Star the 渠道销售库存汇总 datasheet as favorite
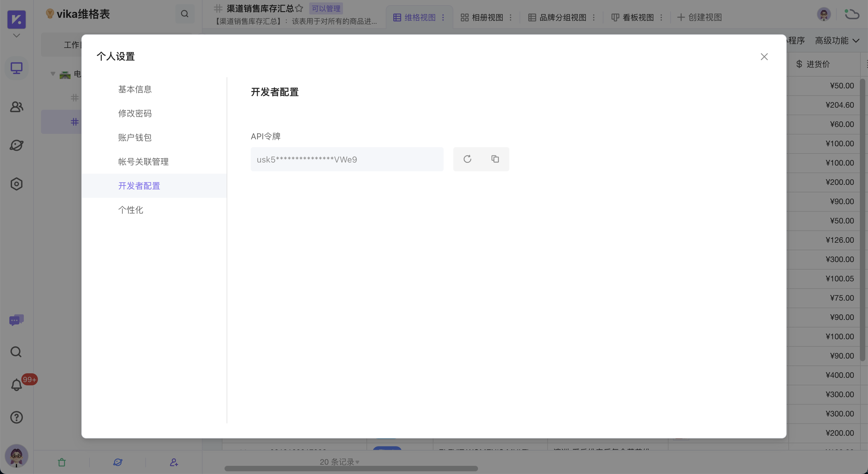 pyautogui.click(x=299, y=8)
